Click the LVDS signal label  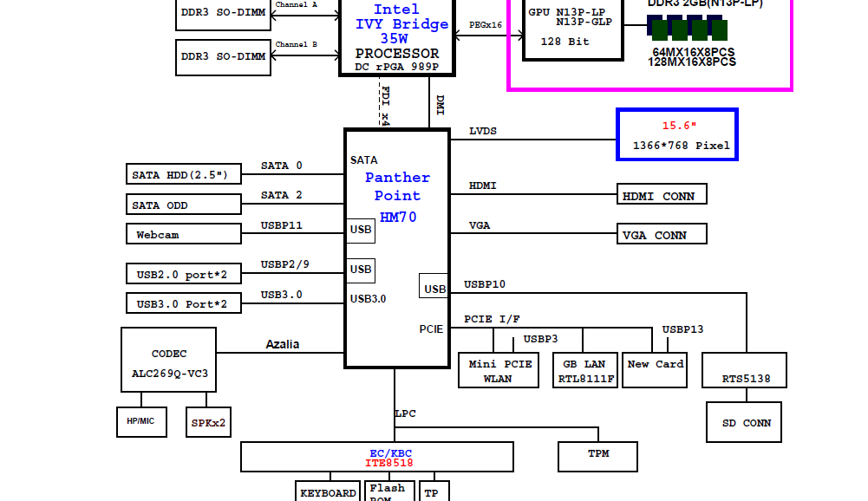pos(483,131)
